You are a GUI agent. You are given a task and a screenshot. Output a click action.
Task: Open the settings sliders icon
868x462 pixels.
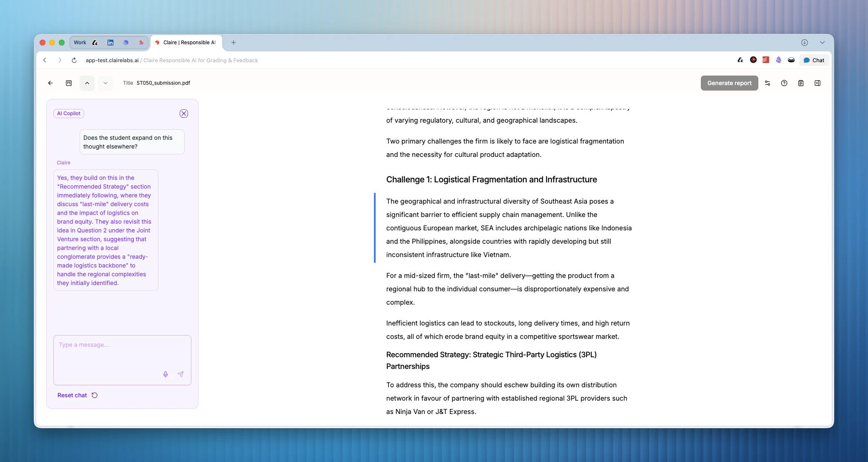[768, 83]
